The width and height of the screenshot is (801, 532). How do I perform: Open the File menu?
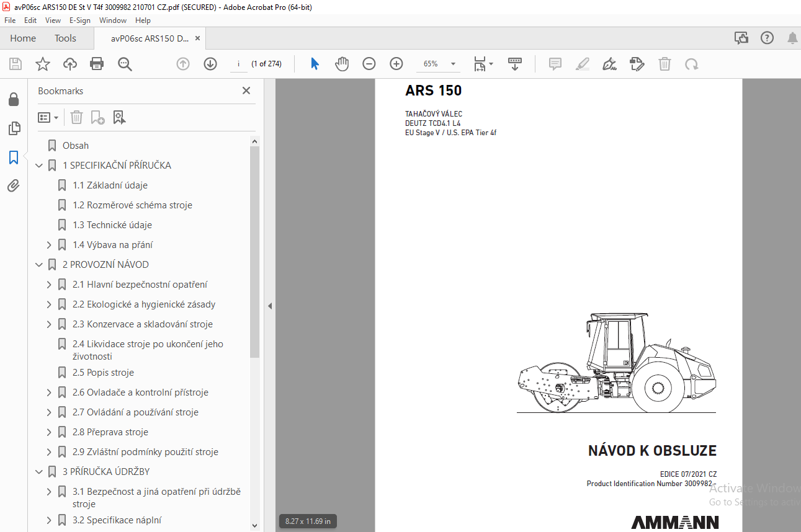tap(10, 20)
